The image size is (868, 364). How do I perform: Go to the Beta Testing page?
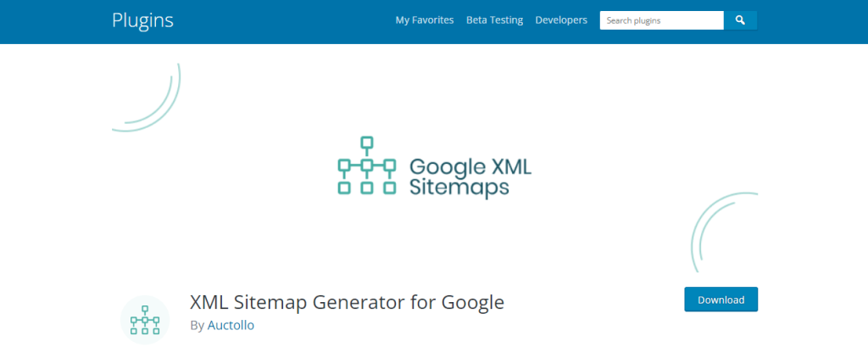click(494, 20)
